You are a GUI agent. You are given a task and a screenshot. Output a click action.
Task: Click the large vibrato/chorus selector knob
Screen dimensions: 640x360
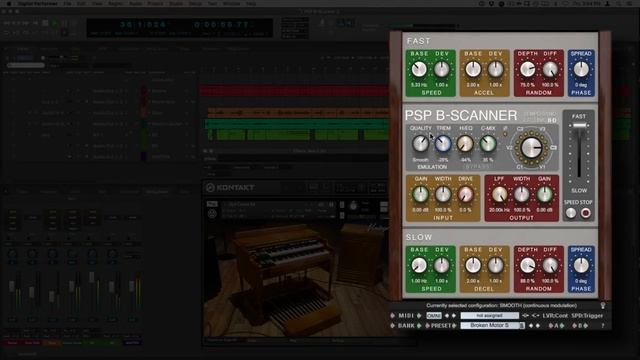531,147
